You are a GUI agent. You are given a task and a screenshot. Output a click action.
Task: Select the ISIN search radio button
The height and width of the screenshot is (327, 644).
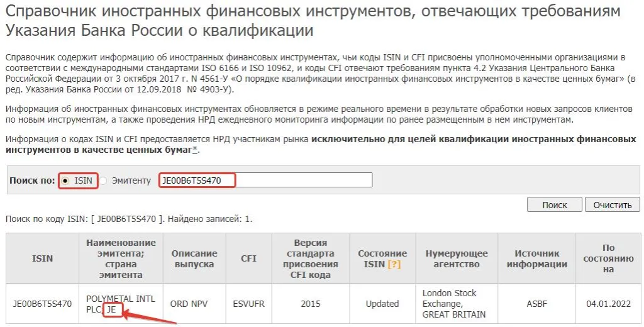point(65,180)
